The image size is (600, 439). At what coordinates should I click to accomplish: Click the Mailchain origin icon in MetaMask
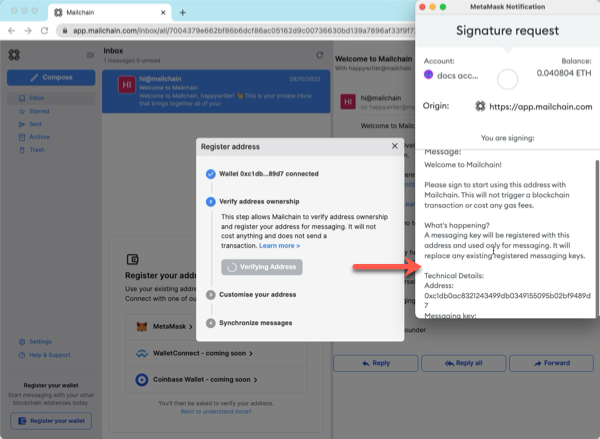(480, 106)
